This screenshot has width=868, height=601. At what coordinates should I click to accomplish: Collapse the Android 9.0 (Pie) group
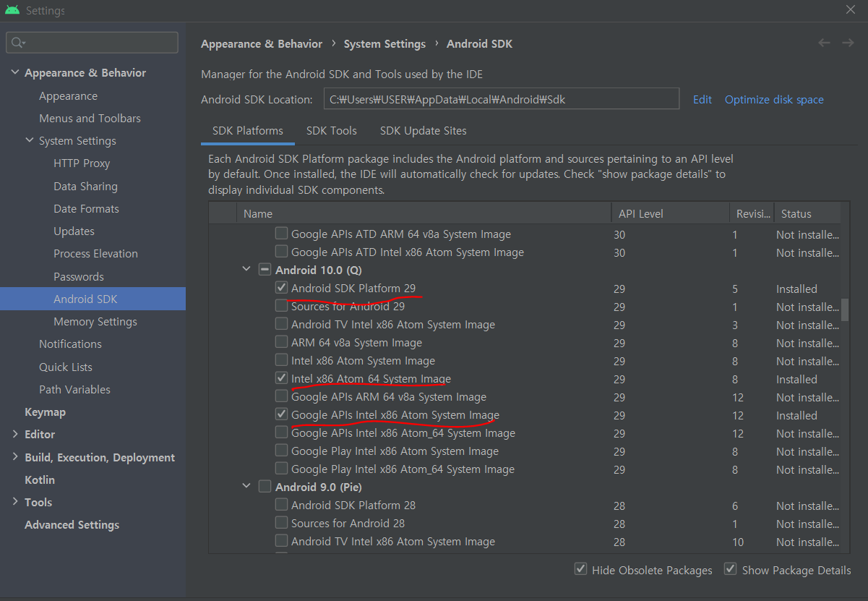(247, 487)
